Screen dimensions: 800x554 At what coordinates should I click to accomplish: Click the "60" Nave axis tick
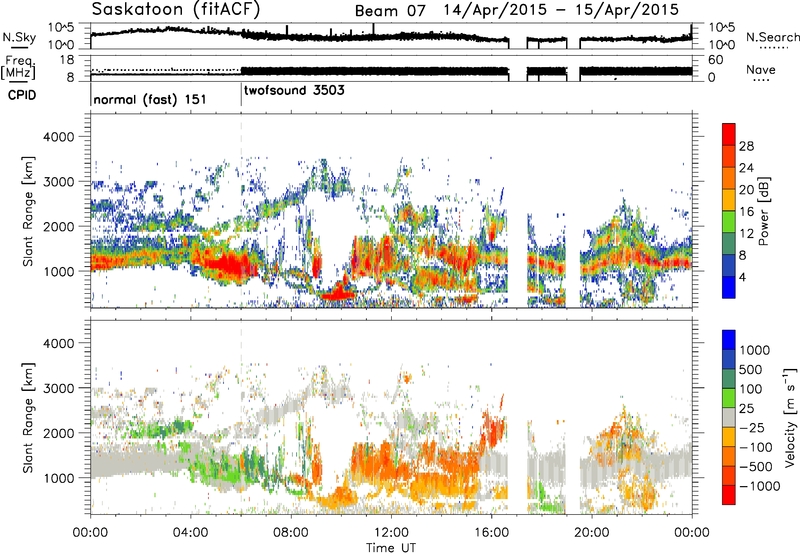[715, 60]
